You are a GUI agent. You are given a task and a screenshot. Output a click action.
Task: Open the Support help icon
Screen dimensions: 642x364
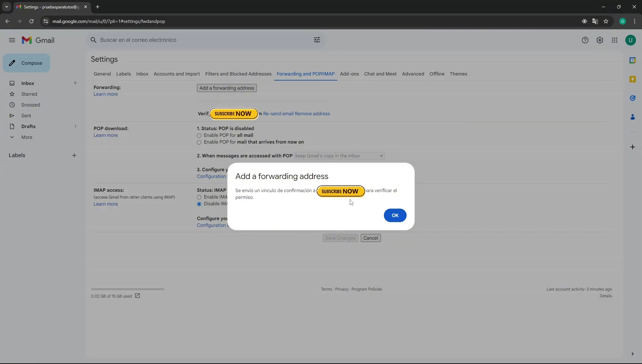pos(585,40)
